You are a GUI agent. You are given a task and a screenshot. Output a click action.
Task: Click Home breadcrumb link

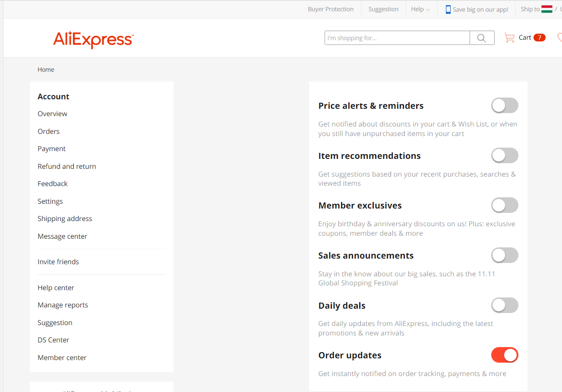coord(46,70)
